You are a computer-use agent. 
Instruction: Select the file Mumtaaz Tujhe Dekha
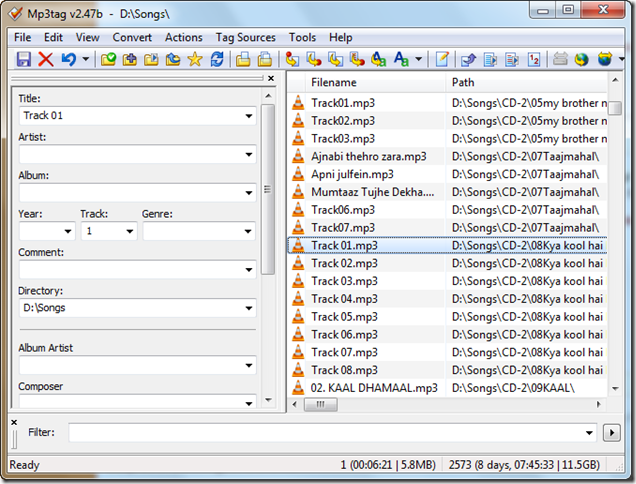(372, 192)
